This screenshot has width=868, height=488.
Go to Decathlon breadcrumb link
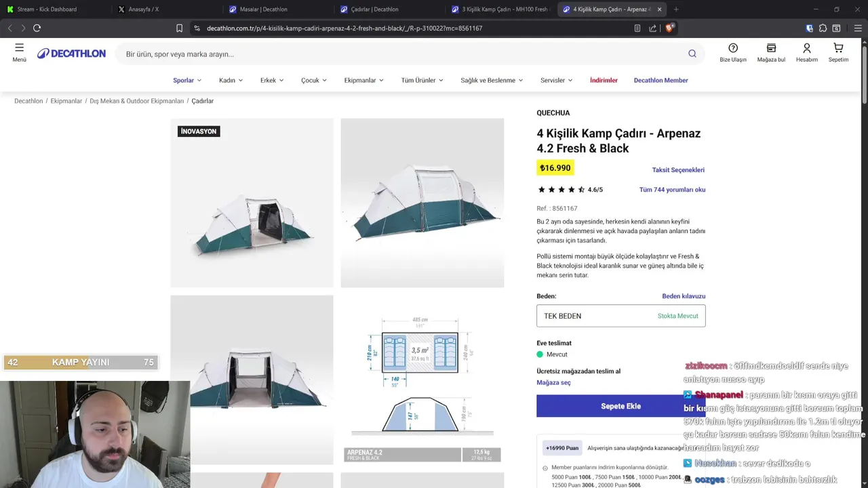point(28,101)
